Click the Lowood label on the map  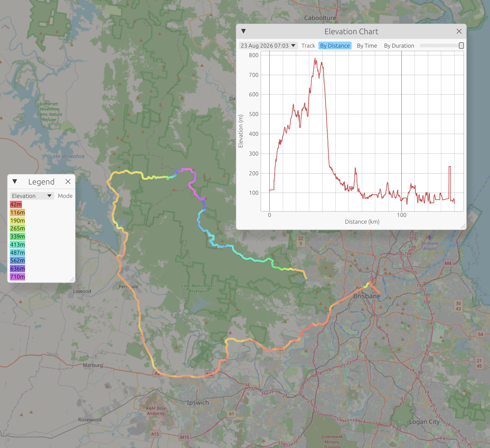(82, 291)
